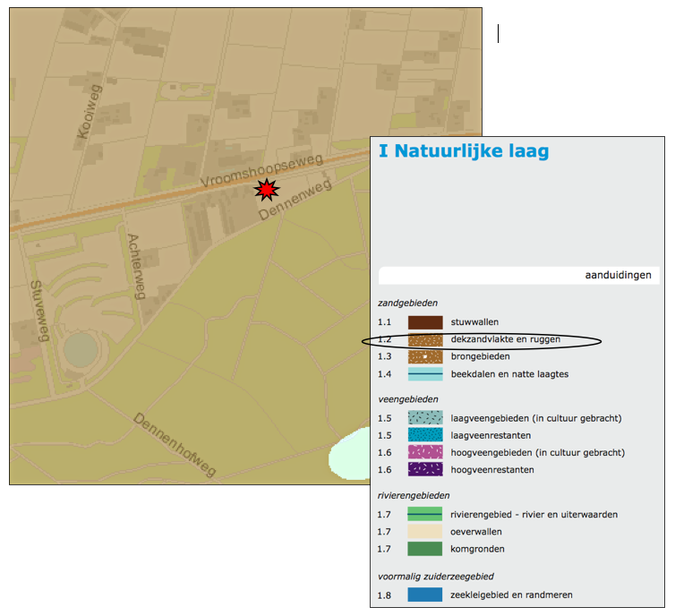Click the 'hoogveenrestanten' legend label
675x616 pixels.
(492, 470)
